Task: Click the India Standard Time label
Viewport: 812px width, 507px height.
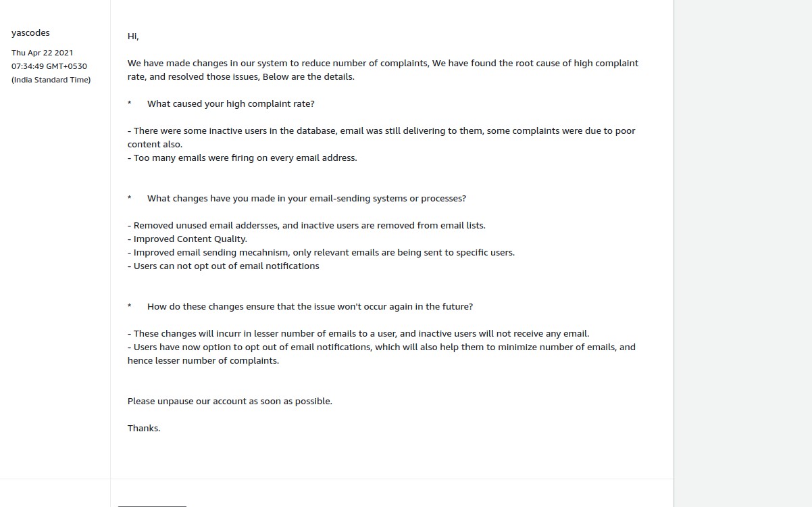Action: point(51,80)
